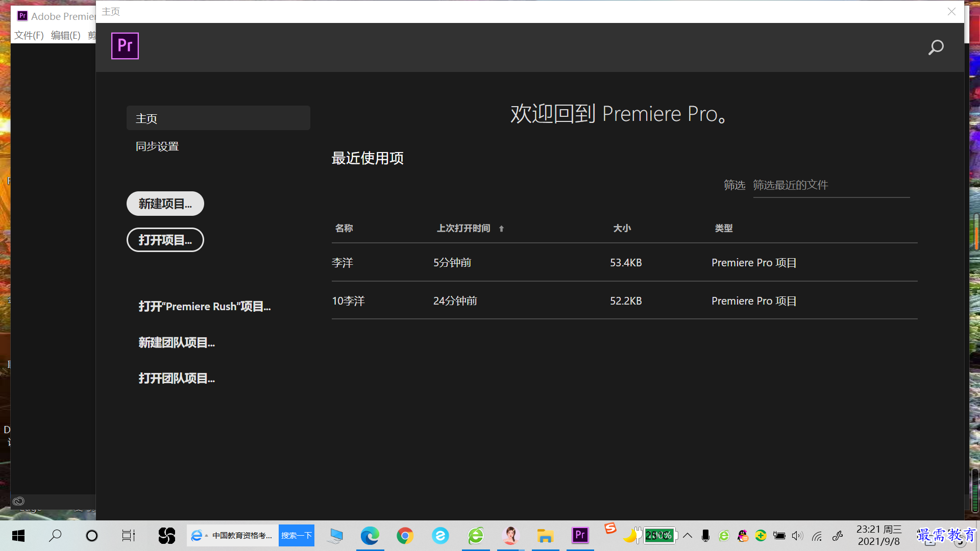
Task: Sort by the 大小 column header
Action: click(622, 228)
